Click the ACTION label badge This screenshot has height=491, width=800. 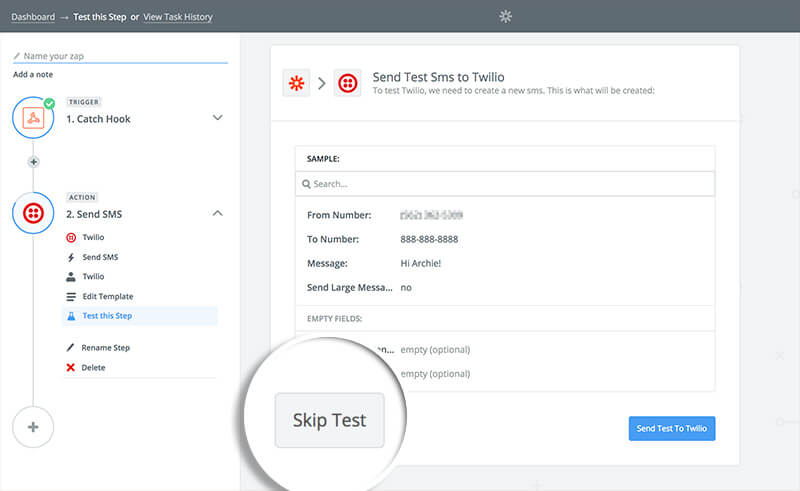point(82,197)
